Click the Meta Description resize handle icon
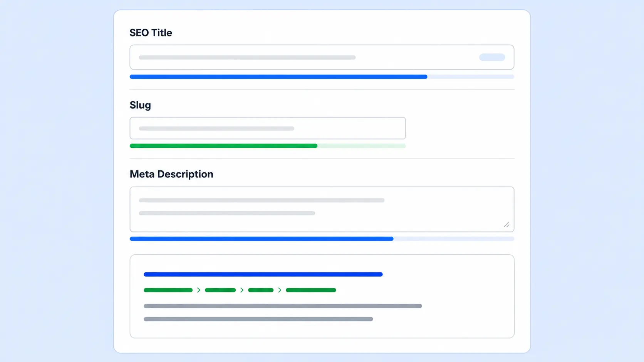This screenshot has width=644, height=362. pyautogui.click(x=506, y=225)
